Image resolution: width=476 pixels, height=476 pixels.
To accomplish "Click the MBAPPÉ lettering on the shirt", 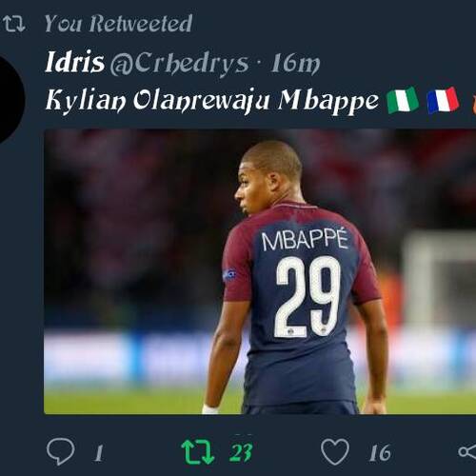I will point(305,239).
